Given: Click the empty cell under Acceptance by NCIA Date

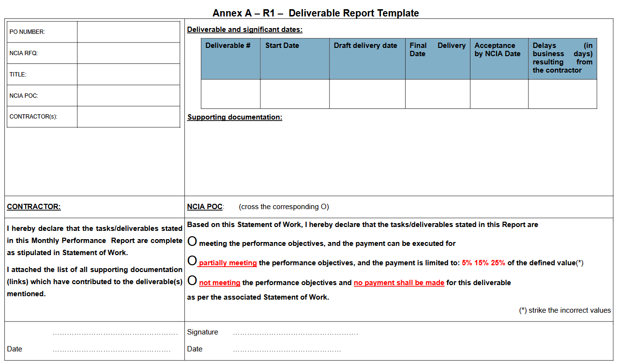Looking at the screenshot, I should click(x=499, y=94).
